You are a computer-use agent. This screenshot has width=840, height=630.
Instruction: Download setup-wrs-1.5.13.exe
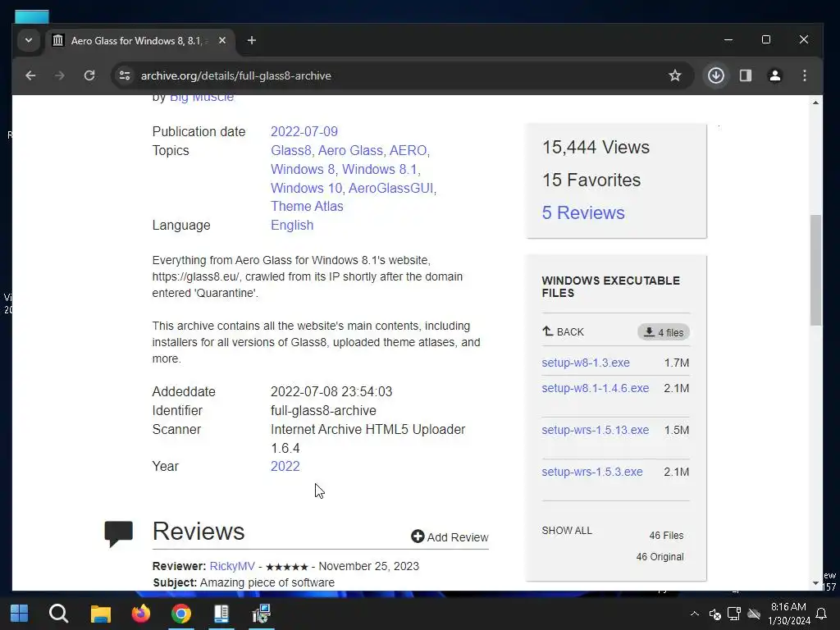596,430
